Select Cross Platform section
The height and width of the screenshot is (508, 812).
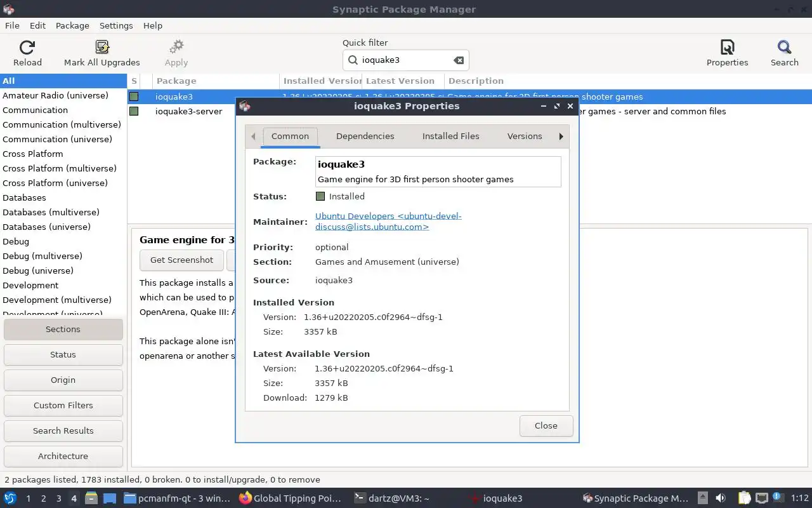point(63,154)
